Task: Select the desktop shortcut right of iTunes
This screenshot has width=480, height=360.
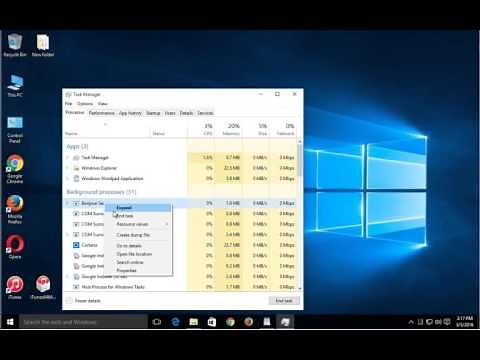Action: [x=43, y=287]
